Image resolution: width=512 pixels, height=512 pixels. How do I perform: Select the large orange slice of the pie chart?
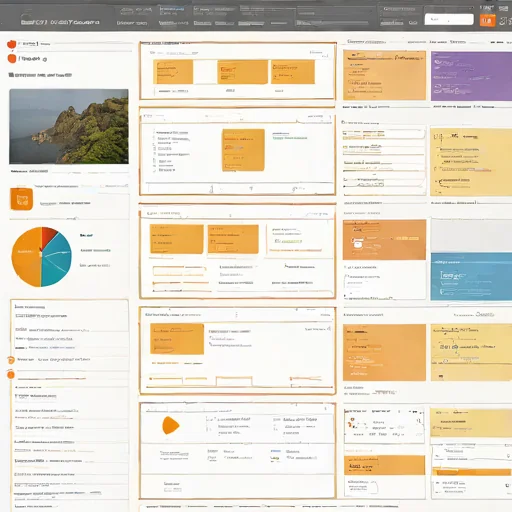pyautogui.click(x=27, y=257)
